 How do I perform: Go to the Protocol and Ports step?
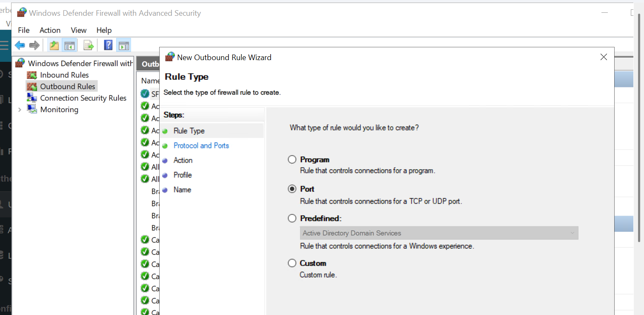coord(201,145)
